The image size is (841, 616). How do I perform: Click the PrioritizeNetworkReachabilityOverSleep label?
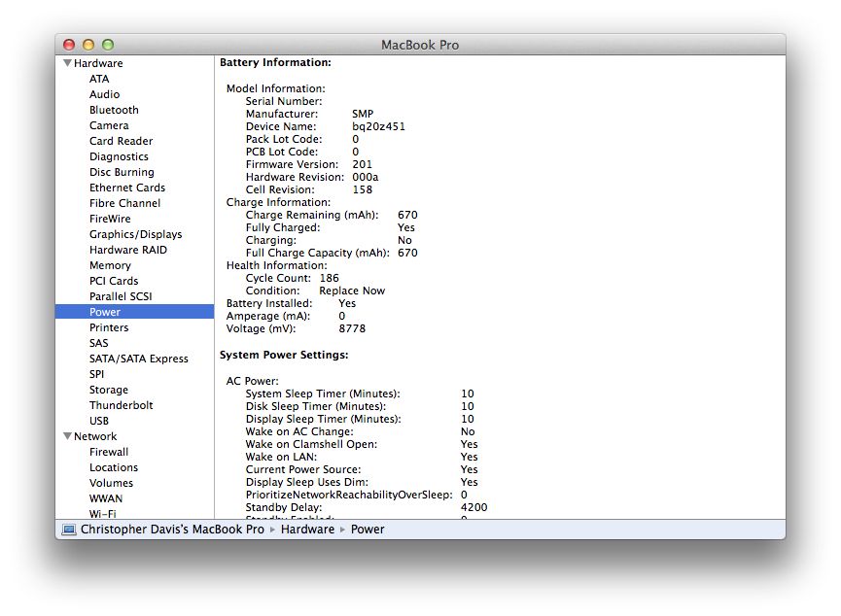pyautogui.click(x=349, y=495)
